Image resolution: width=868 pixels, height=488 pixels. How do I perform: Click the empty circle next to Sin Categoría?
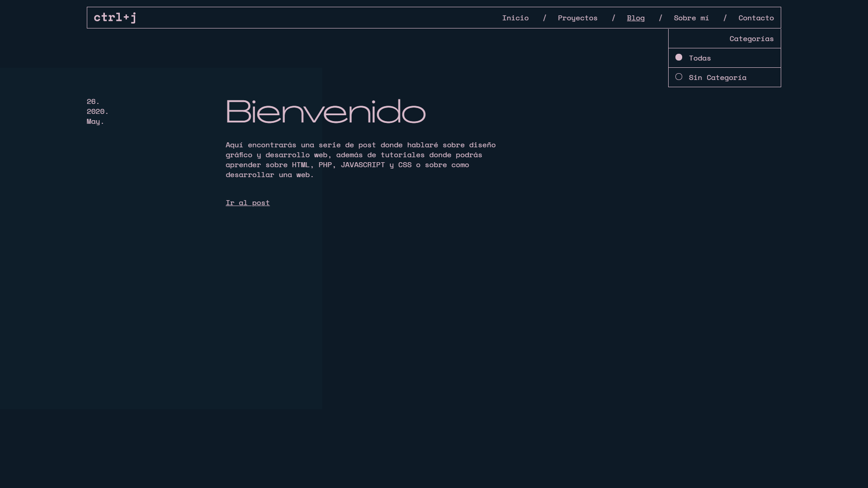[x=679, y=77]
